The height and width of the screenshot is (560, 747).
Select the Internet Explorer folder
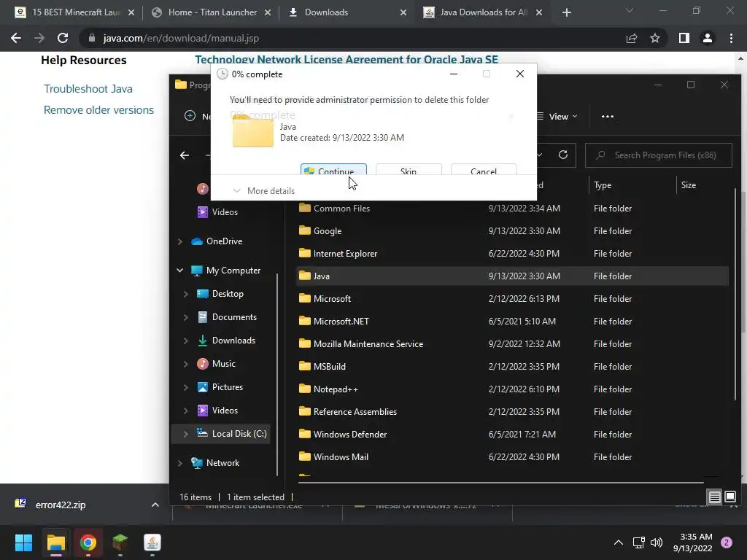click(512, 253)
